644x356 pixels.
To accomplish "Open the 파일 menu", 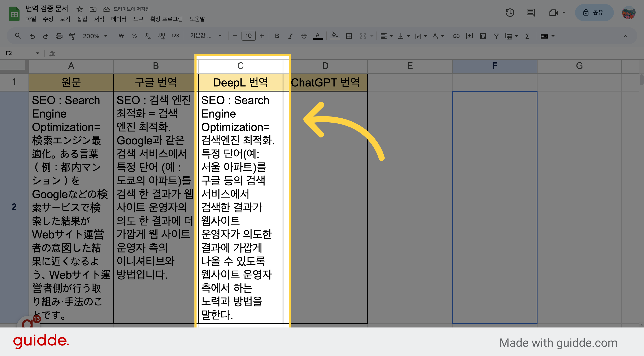I will [x=31, y=19].
